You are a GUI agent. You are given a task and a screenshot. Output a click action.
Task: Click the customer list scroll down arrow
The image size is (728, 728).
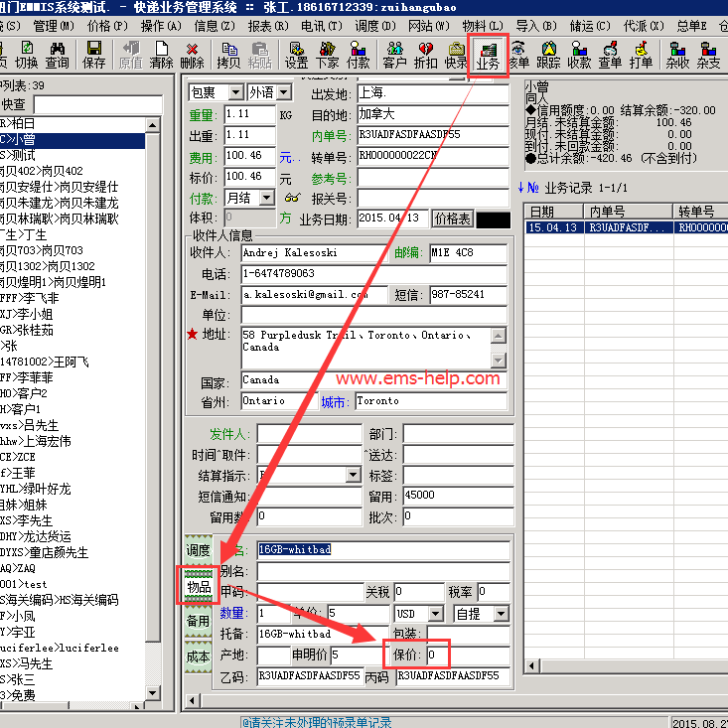pos(152,693)
